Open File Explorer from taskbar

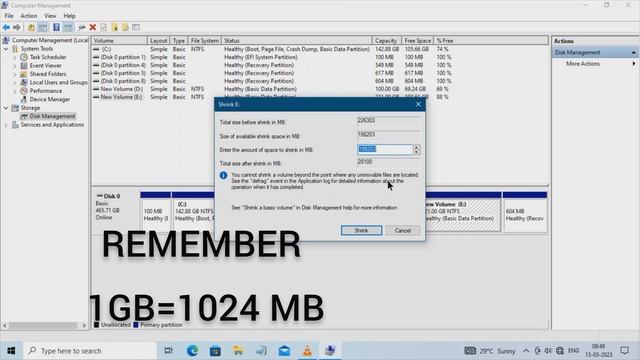pos(238,351)
